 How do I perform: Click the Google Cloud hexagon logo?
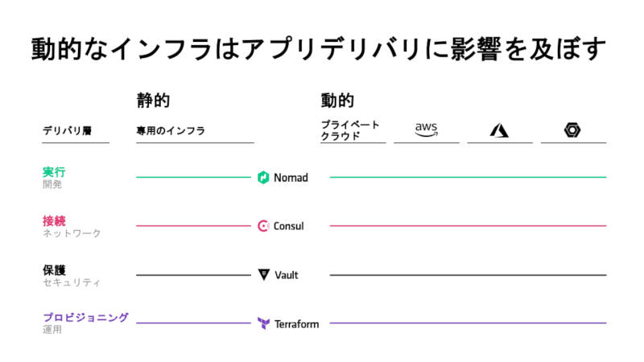[572, 130]
